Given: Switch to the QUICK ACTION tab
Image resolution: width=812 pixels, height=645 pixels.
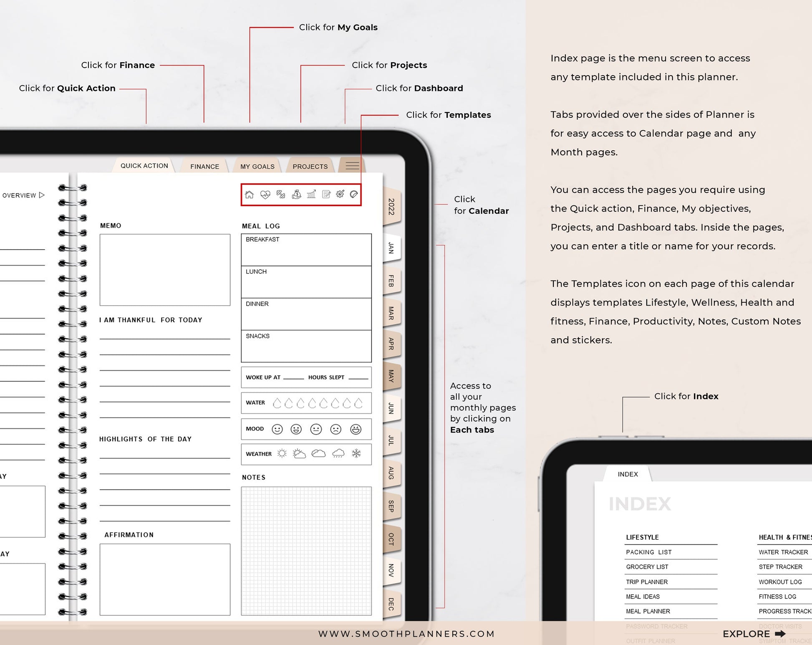Looking at the screenshot, I should (x=144, y=166).
